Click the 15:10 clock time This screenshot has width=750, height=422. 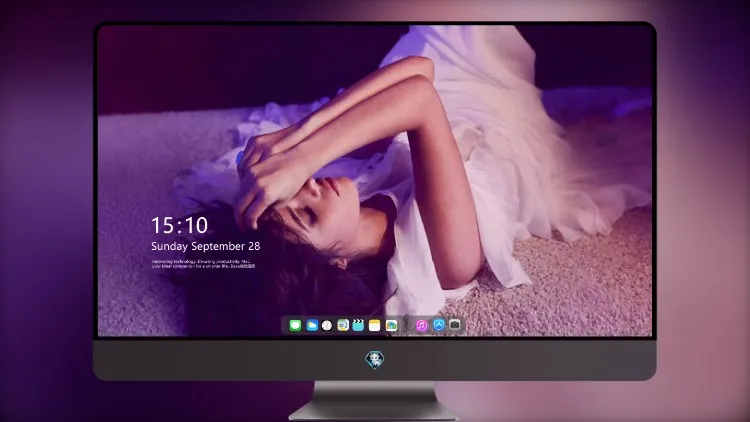coord(180,225)
